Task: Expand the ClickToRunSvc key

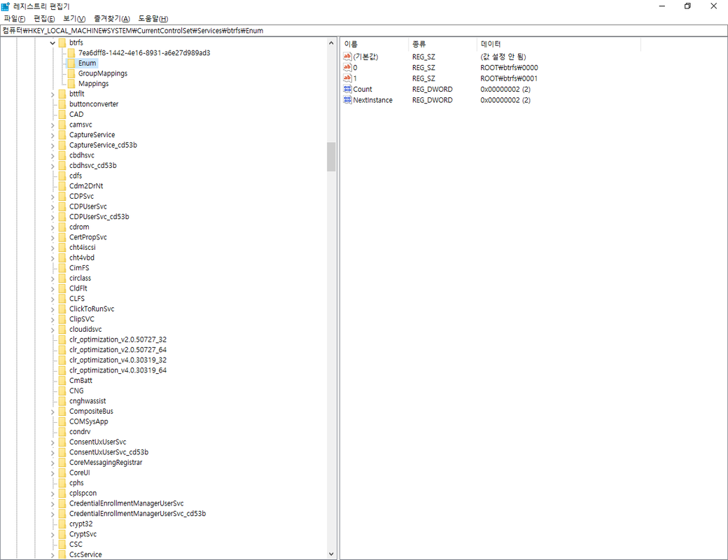Action: coord(52,309)
